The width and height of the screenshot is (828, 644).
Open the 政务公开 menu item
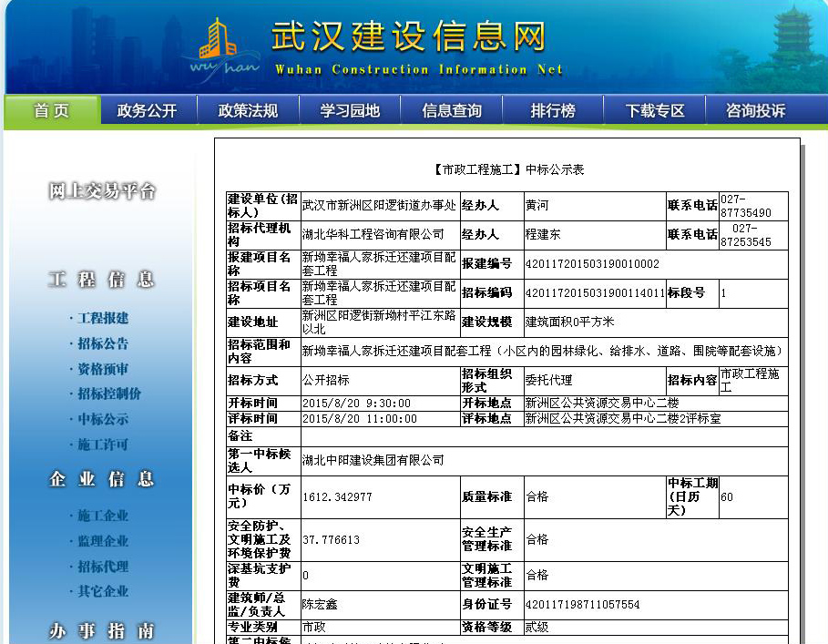(x=147, y=111)
